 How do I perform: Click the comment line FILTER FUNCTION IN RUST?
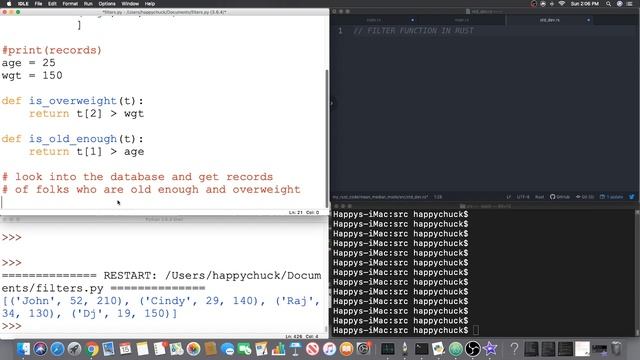coord(413,31)
